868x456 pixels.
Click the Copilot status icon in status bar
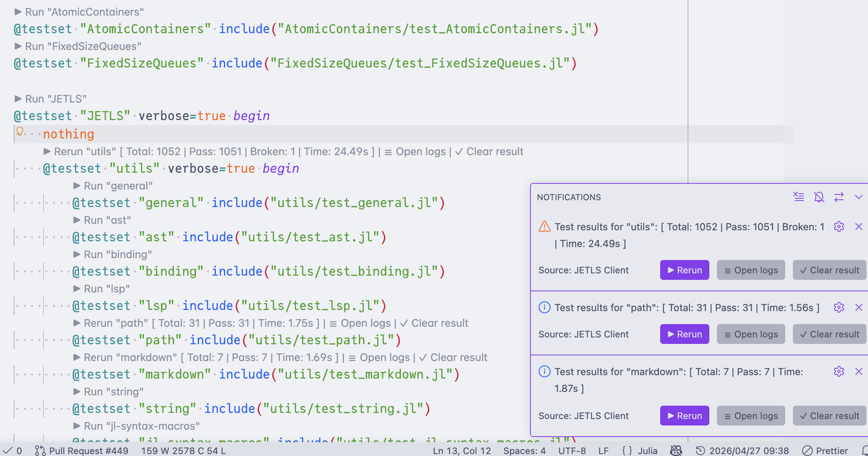pos(676,451)
